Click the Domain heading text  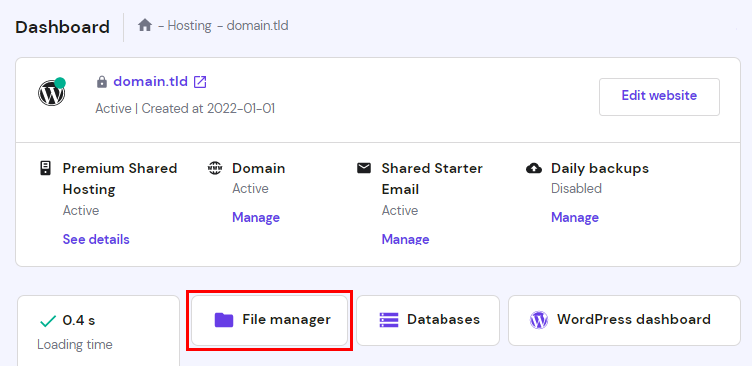(x=258, y=168)
